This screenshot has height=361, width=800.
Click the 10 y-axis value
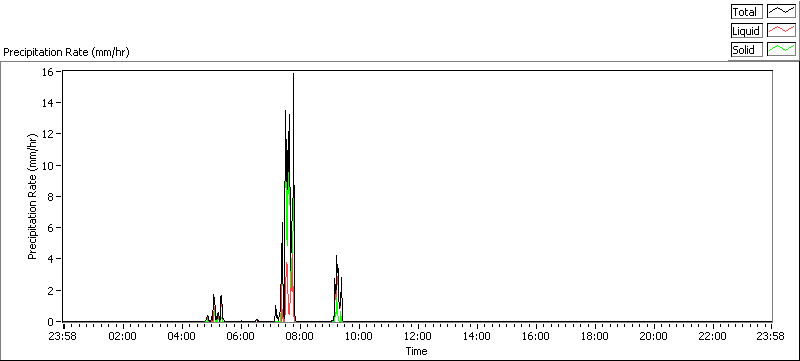(x=48, y=166)
